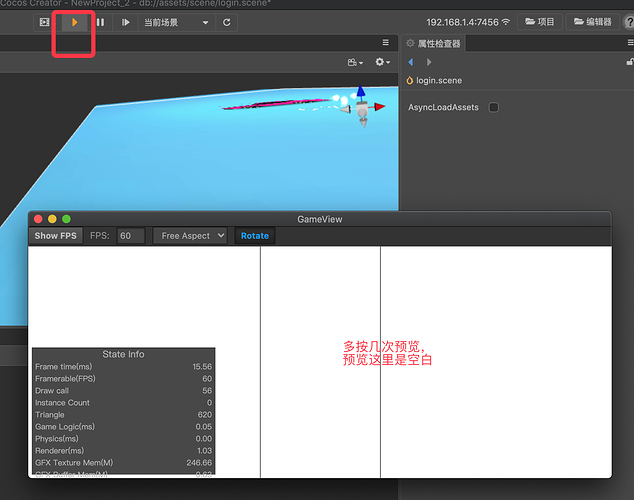Toggle the Show FPS button

[55, 236]
